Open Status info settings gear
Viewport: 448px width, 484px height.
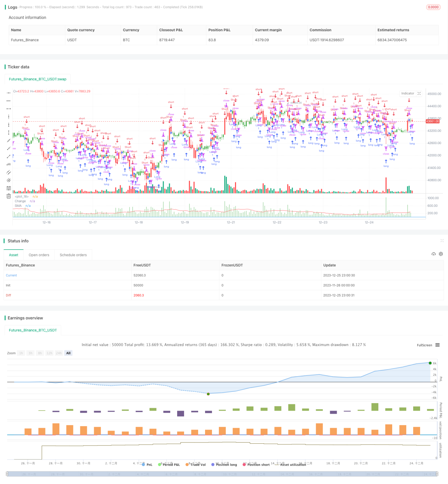tap(441, 254)
